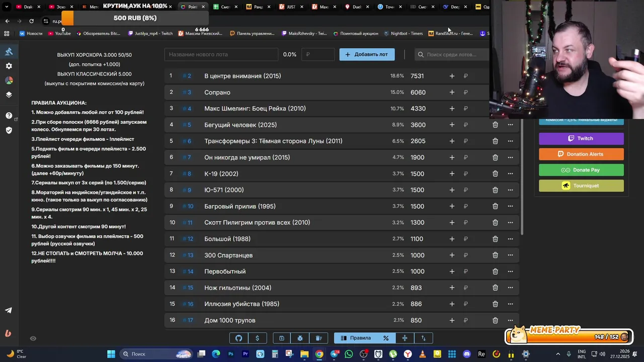Add amount to Он никогда не умирал with plus
This screenshot has width=644, height=362.
[452, 157]
